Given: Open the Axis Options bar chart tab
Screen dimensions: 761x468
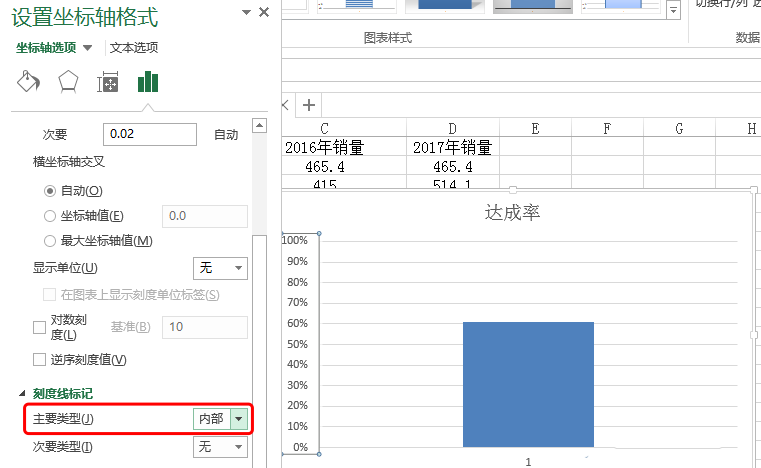Looking at the screenshot, I should click(x=148, y=82).
